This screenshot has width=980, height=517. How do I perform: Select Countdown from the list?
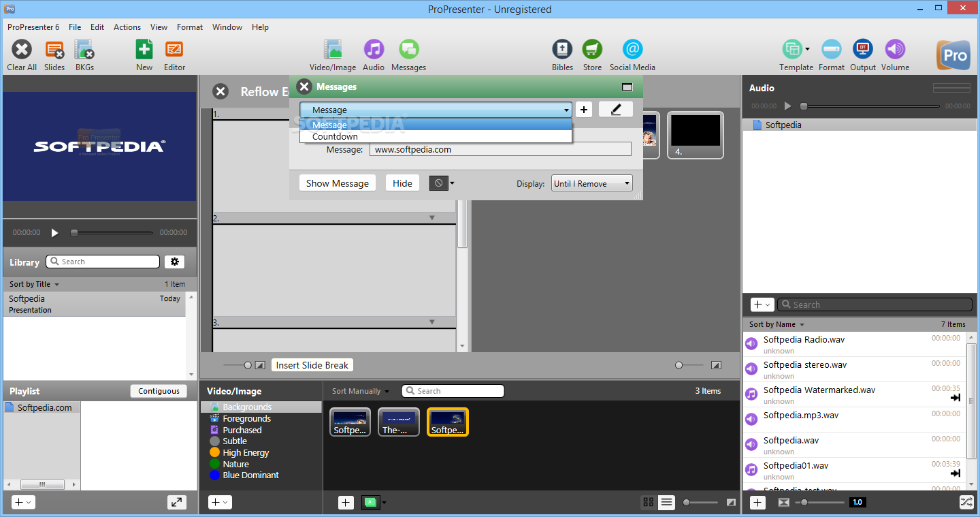coord(436,136)
